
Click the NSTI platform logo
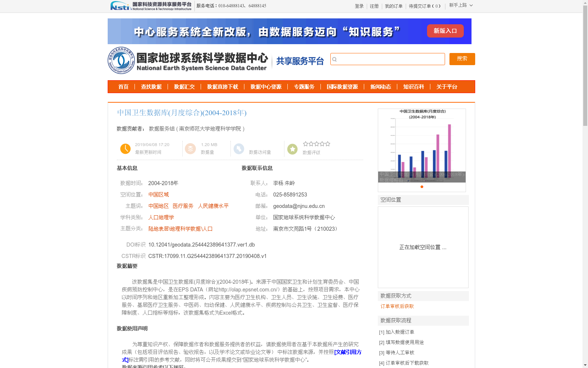tap(151, 6)
